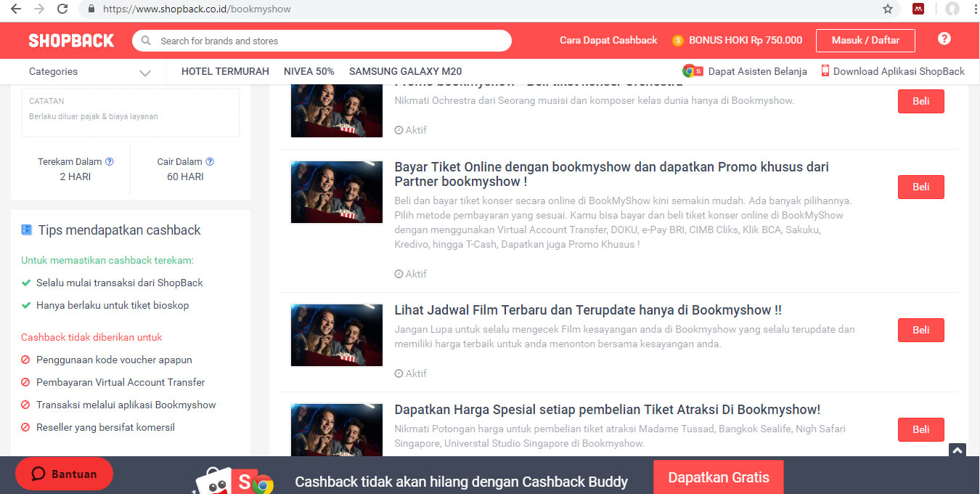980x494 pixels.
Task: Click Masuk / Daftar button
Action: pos(865,41)
